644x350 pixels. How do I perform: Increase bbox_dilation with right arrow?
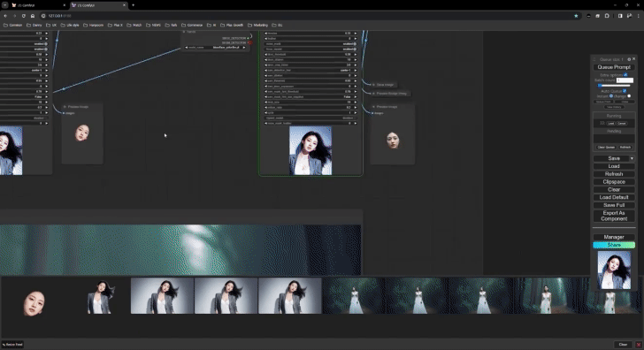[356, 60]
